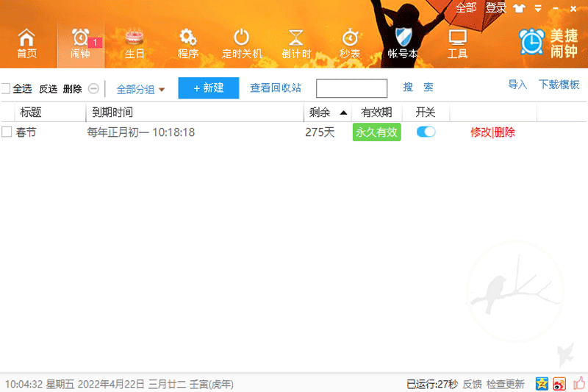This screenshot has height=392, width=588.
Task: Click the 275天 remaining cell
Action: tap(320, 132)
